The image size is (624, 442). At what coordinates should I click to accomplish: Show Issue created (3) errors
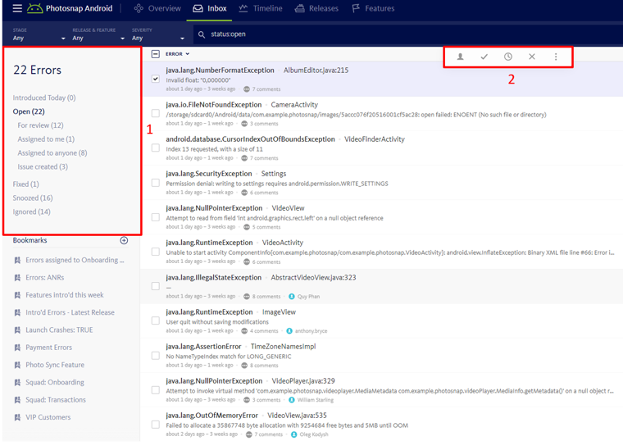43,167
